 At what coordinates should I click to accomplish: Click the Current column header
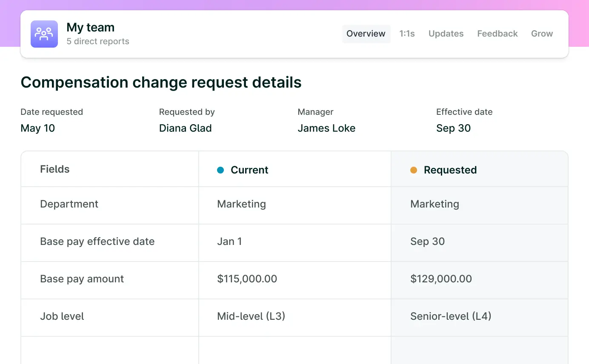[x=249, y=170]
